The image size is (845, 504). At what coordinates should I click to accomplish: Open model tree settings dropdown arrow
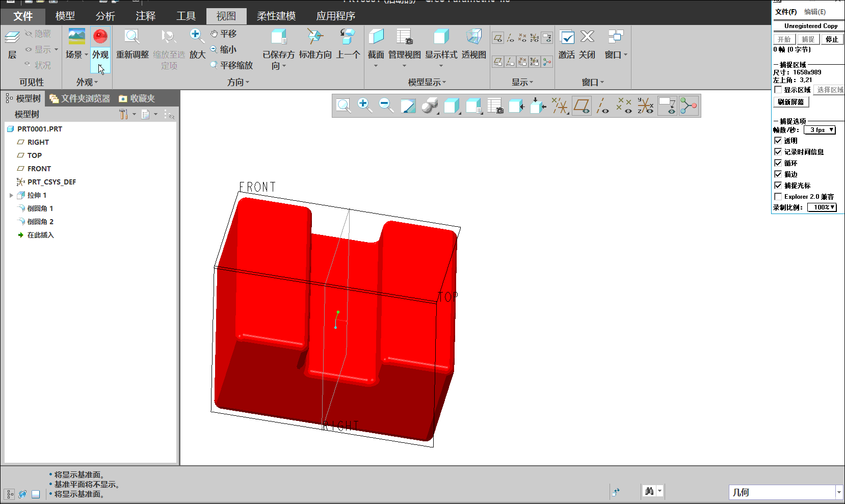[x=134, y=114]
